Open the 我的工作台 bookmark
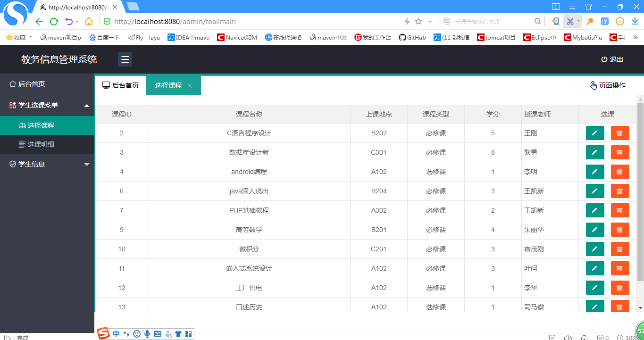 coord(373,37)
